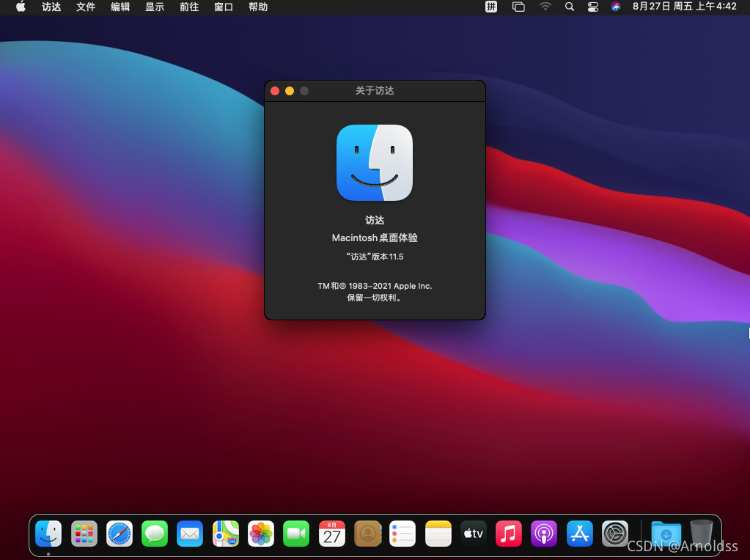Open the 编辑 menu
Screen dimensions: 750x560
(x=120, y=7)
